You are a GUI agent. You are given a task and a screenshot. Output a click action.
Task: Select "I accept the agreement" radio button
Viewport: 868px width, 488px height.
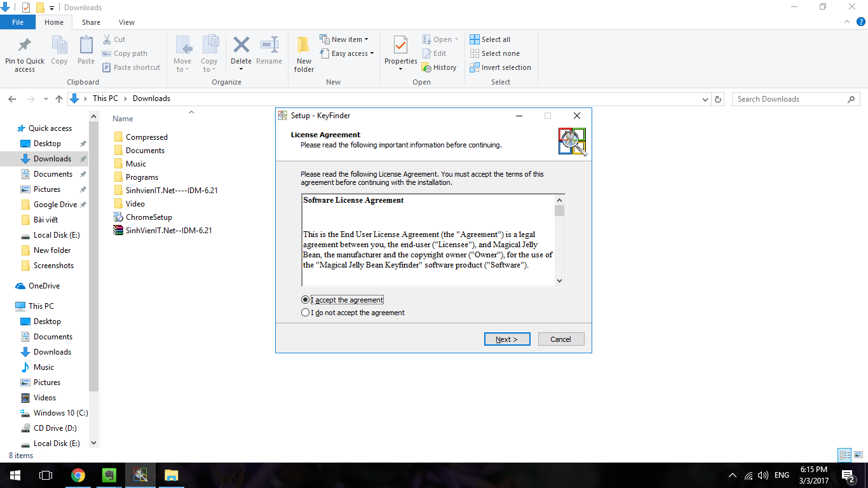pos(306,300)
